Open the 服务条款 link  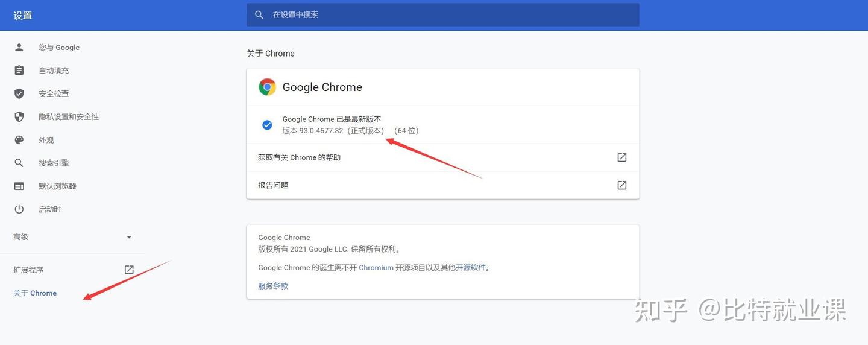(273, 286)
